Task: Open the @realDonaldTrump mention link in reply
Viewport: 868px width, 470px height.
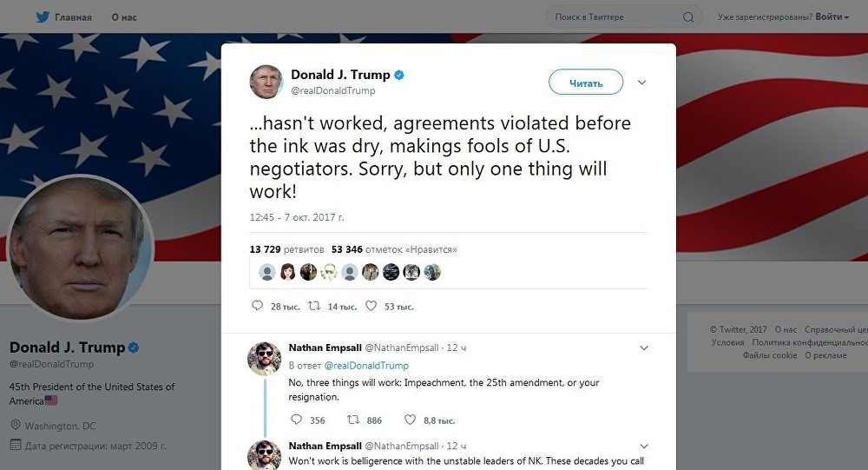Action: click(x=366, y=366)
